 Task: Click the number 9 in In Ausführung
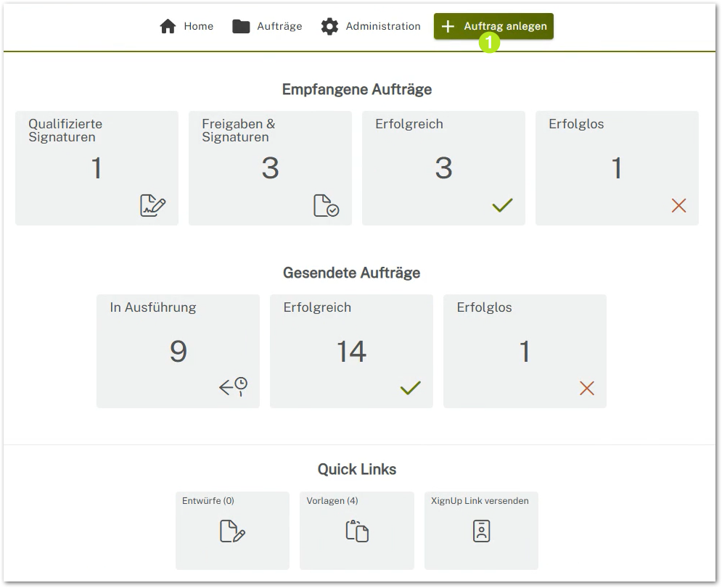coord(178,352)
